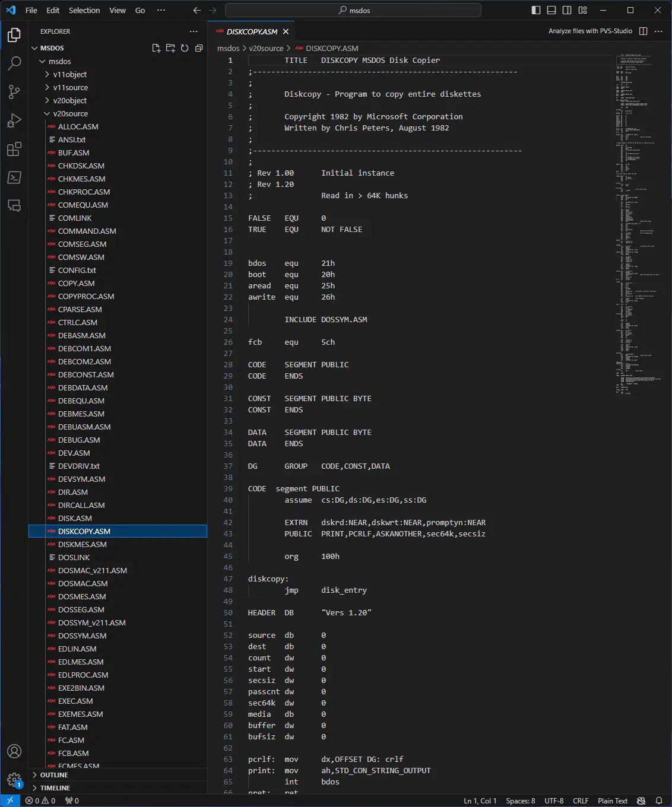Click the New File icon in MSDOS header
Screen dimensions: 672x807
156,48
